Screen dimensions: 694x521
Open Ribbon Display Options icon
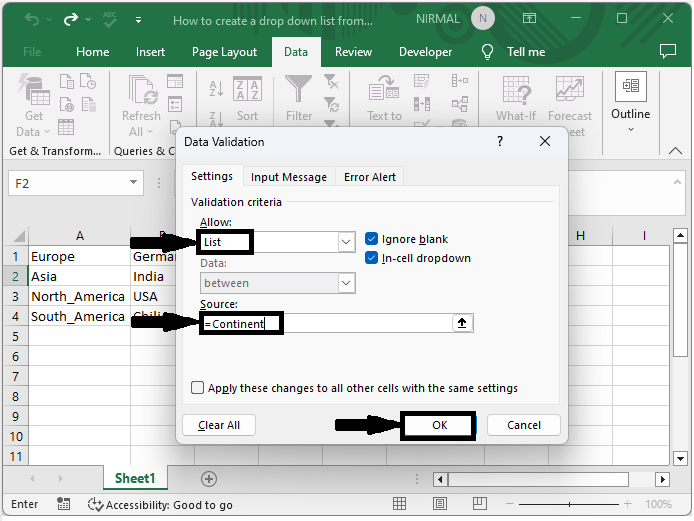click(x=529, y=19)
